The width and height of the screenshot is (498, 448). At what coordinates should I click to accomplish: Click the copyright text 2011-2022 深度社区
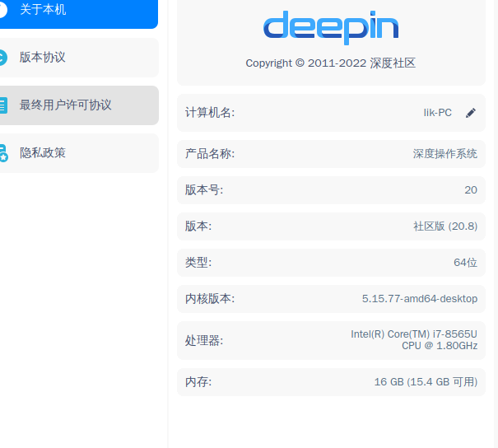[x=331, y=63]
